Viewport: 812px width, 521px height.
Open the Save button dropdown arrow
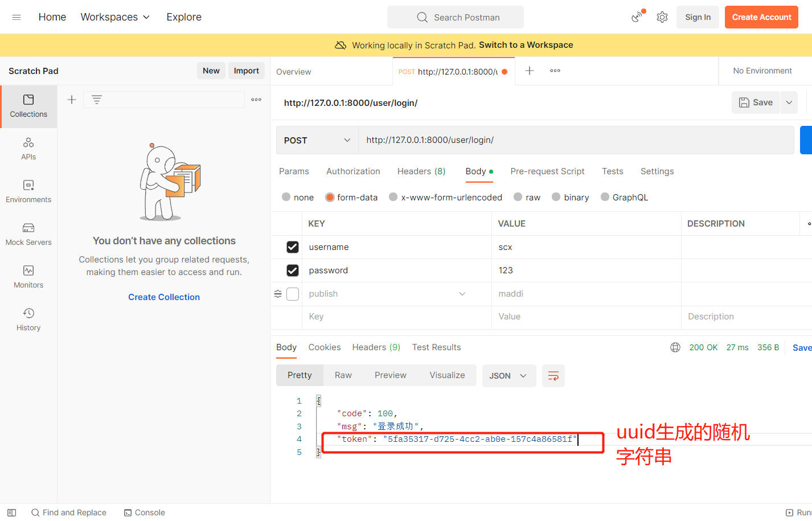pos(789,102)
